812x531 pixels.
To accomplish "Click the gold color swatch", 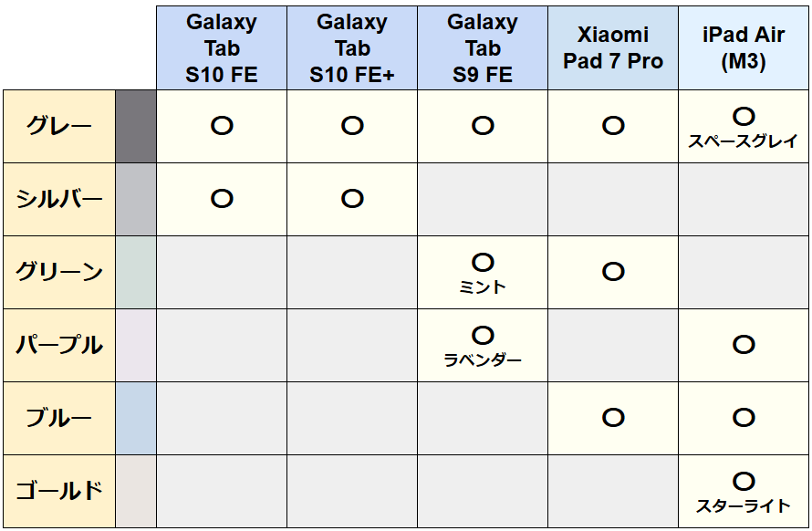I will [136, 492].
